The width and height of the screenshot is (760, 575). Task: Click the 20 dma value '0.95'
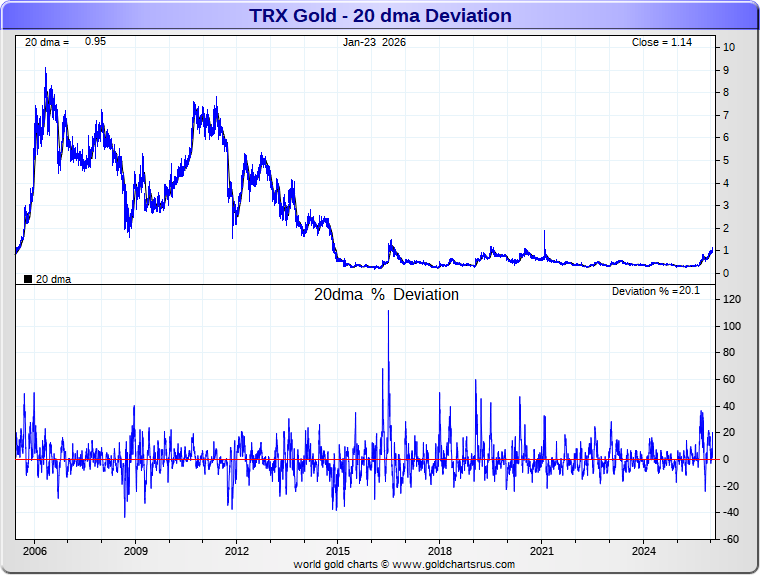click(95, 41)
